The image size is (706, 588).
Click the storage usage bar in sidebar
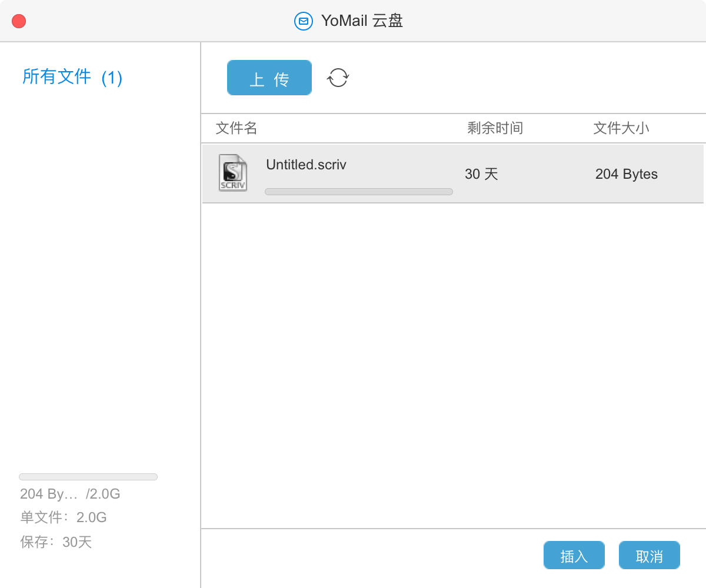tap(88, 477)
